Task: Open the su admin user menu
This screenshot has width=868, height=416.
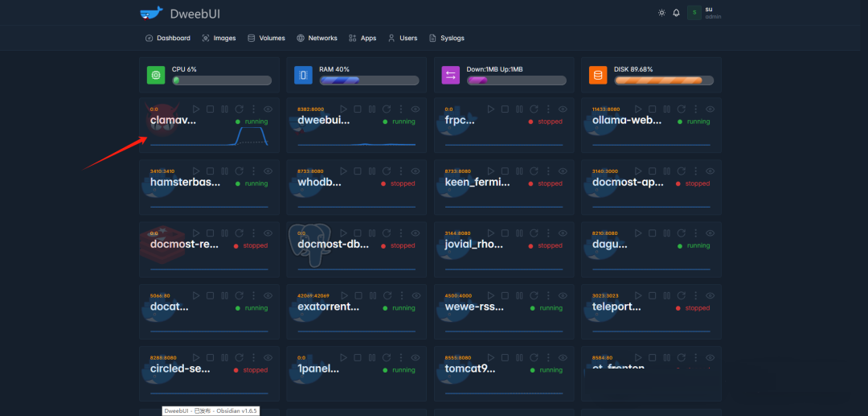Action: pyautogui.click(x=702, y=13)
